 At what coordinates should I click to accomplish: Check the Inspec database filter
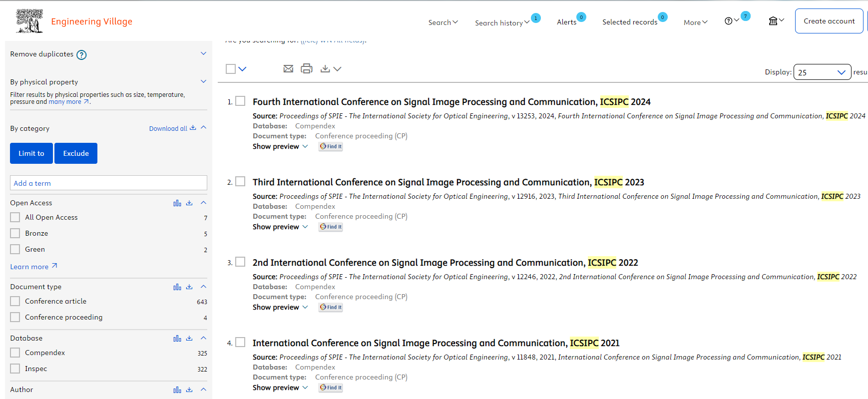click(x=15, y=369)
